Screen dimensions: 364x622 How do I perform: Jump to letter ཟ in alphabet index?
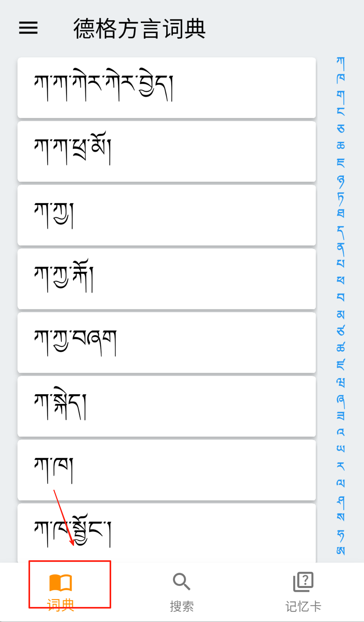coord(341,415)
